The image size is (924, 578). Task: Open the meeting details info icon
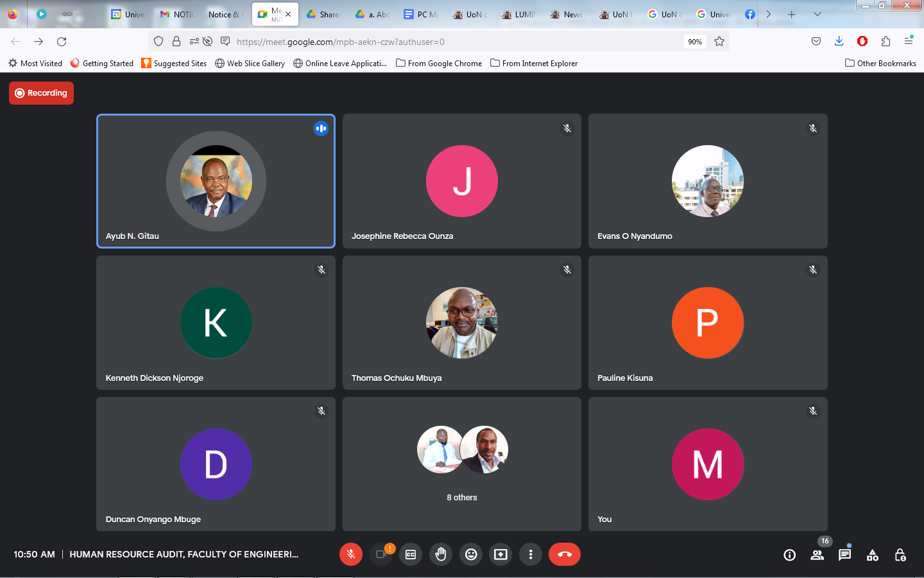pos(789,555)
